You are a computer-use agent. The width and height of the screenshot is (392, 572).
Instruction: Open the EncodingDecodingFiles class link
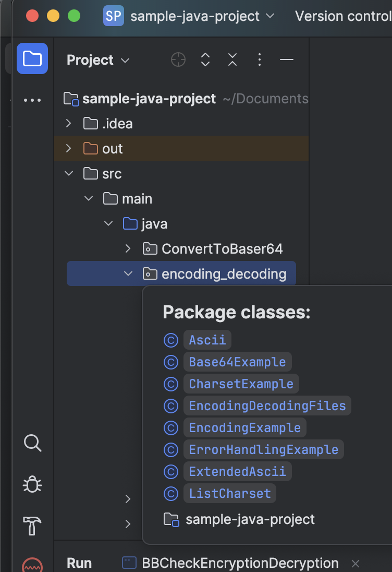[267, 406]
